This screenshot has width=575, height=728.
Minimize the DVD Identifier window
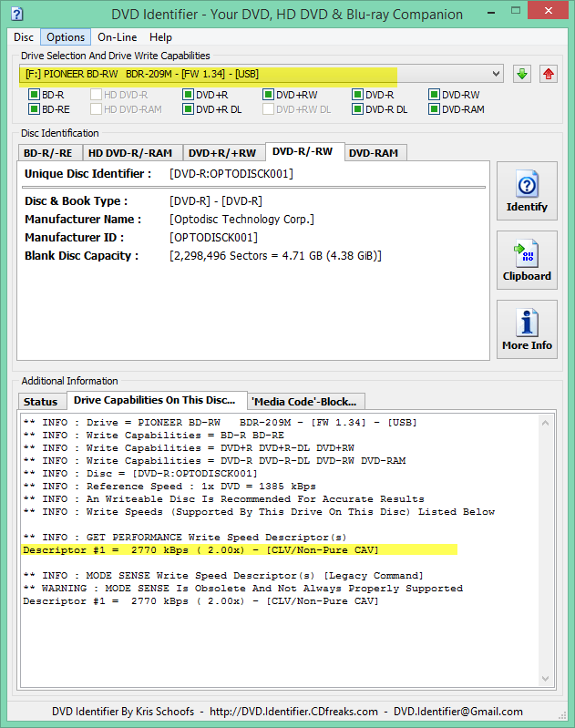click(x=491, y=13)
